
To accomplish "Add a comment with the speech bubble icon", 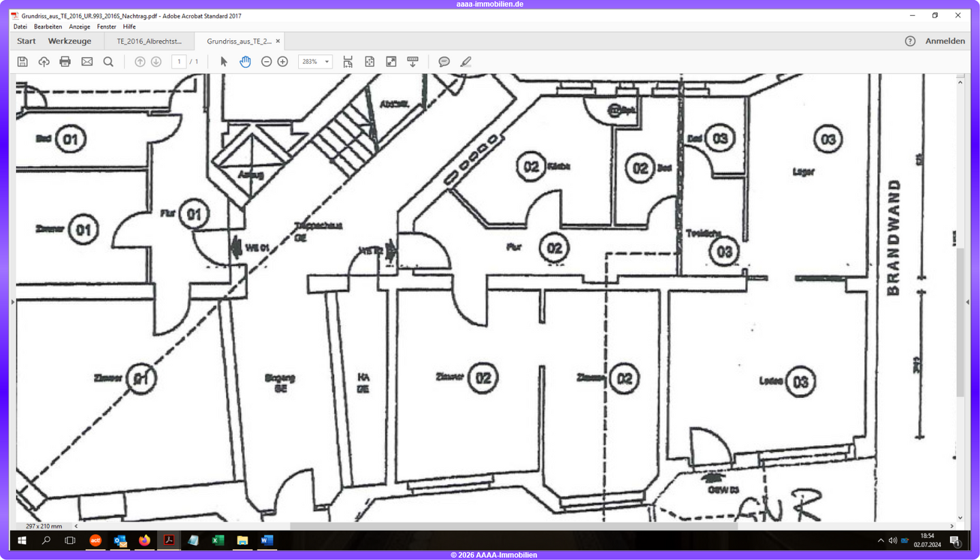I will click(444, 62).
